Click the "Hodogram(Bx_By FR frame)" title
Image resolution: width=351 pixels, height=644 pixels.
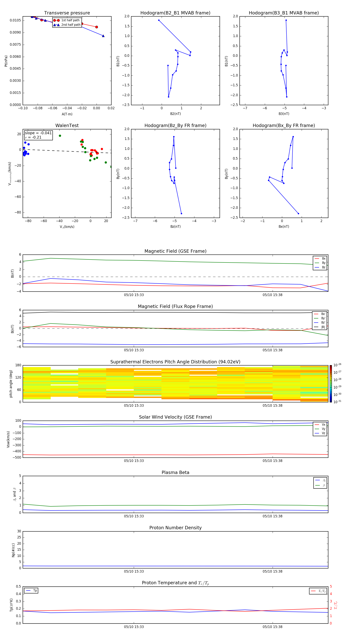tap(284, 125)
